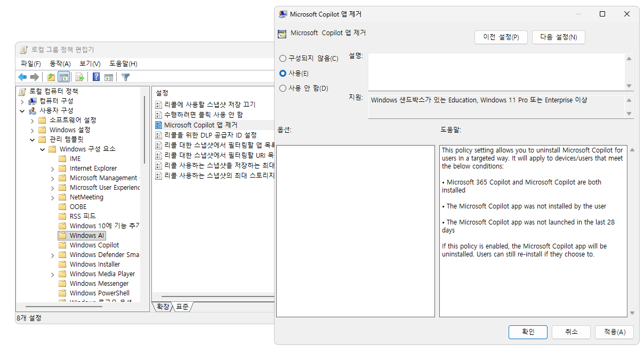This screenshot has height=353, width=644.
Task: Collapse the 사용자 구성 node
Action: pos(22,111)
